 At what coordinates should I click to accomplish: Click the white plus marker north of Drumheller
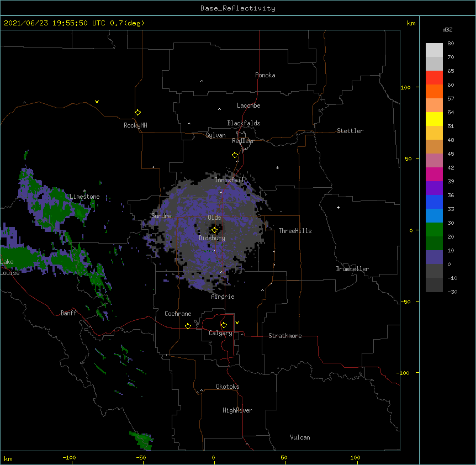pyautogui.click(x=338, y=207)
